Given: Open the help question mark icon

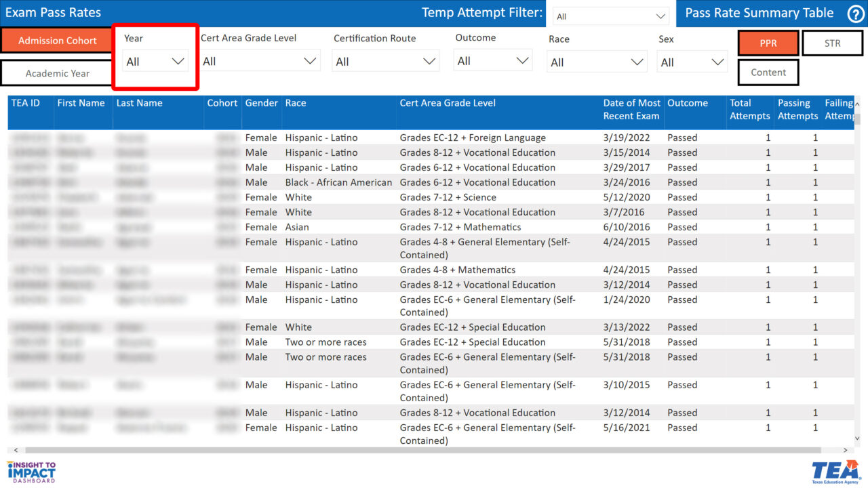Looking at the screenshot, I should click(x=856, y=14).
